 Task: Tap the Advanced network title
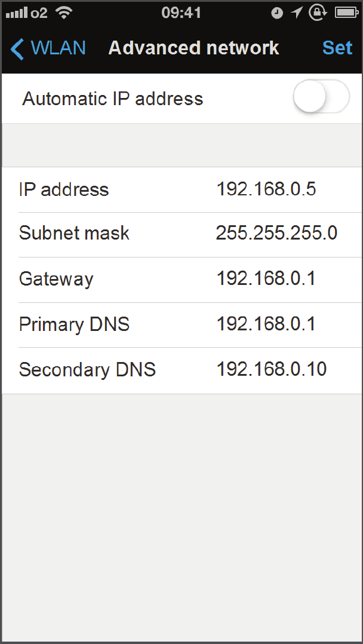tap(193, 48)
